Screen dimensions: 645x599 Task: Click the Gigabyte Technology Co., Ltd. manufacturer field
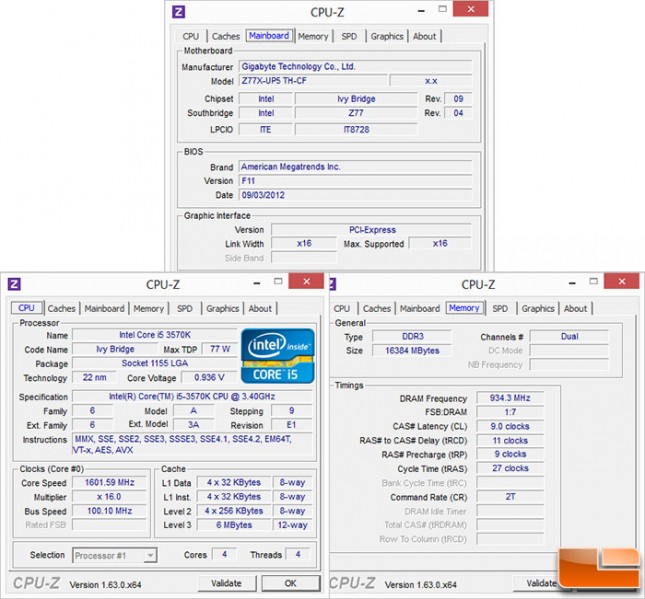[x=355, y=66]
